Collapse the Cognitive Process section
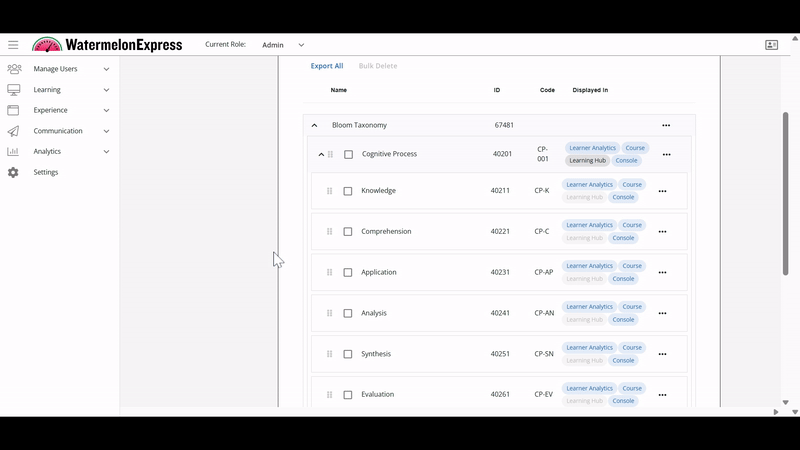This screenshot has width=800, height=450. (321, 155)
